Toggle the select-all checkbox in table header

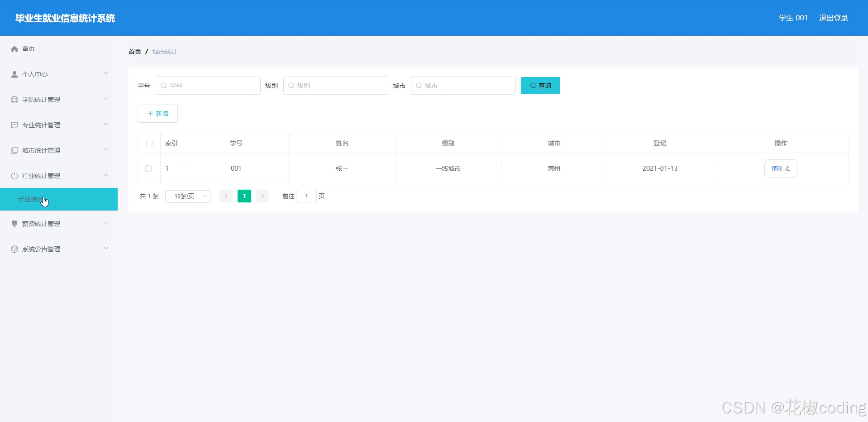[x=149, y=143]
